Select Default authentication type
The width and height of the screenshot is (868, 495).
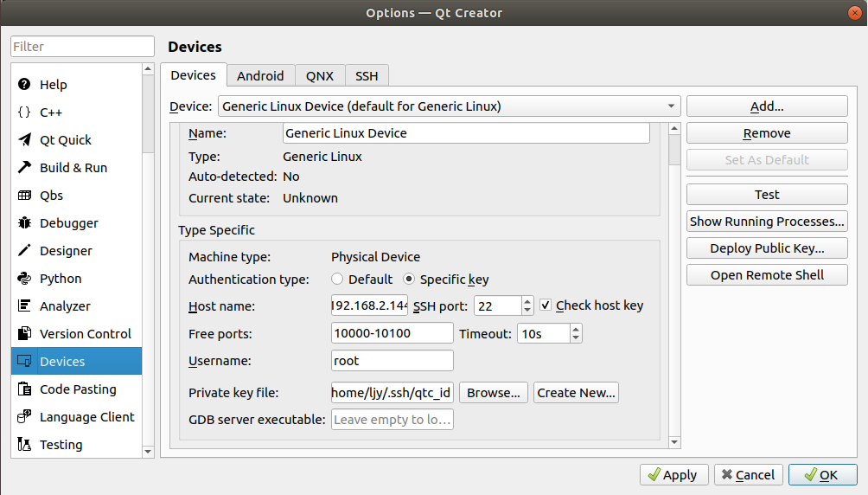click(x=337, y=280)
